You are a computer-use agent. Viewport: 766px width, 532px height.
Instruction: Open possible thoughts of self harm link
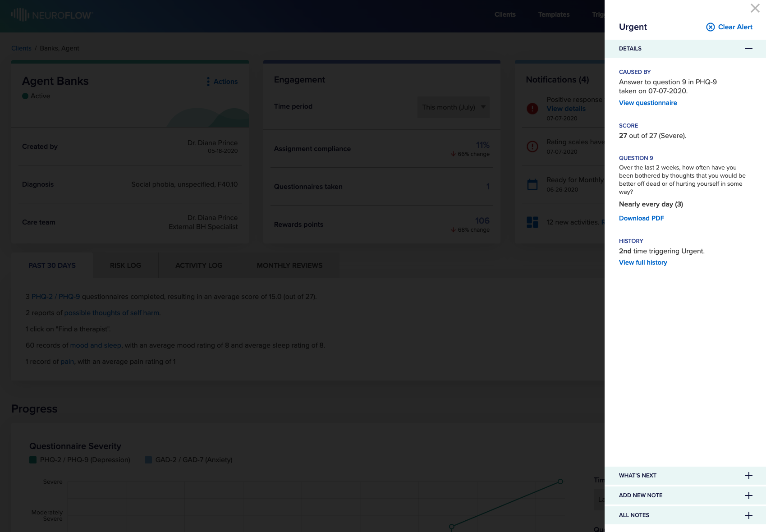click(x=112, y=313)
